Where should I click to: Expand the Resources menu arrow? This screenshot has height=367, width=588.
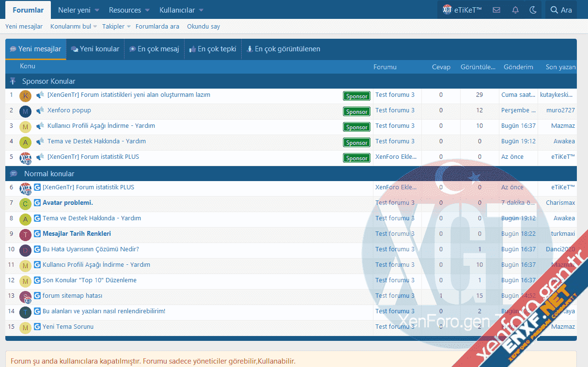click(148, 10)
